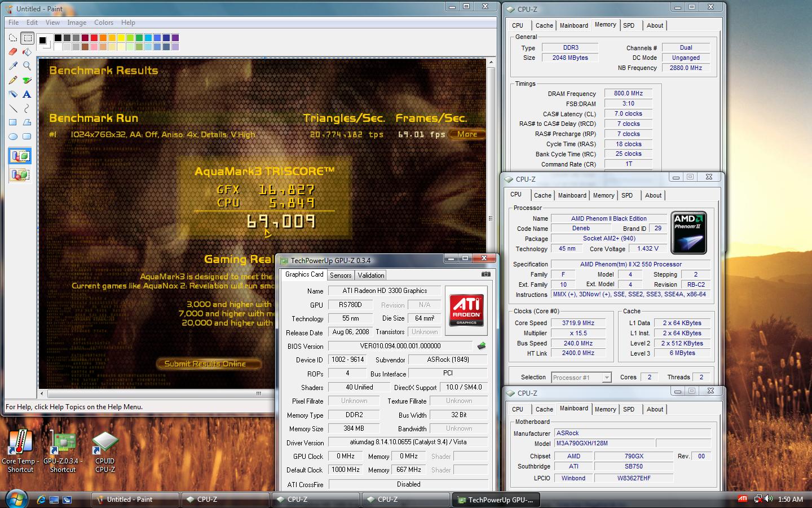Pick the purple color swatch in palette
The width and height of the screenshot is (812, 508).
175,38
